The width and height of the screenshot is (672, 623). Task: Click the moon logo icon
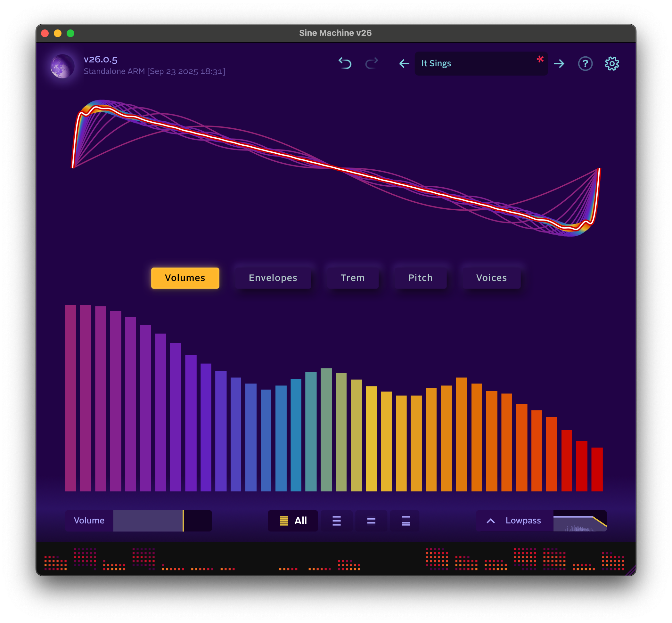click(x=62, y=66)
